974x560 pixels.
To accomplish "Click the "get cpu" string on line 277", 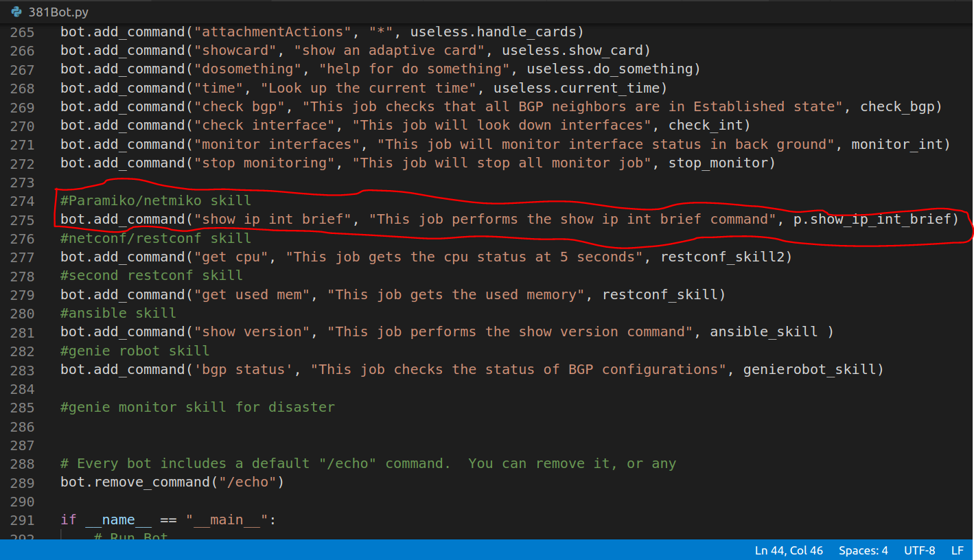I will coord(231,257).
